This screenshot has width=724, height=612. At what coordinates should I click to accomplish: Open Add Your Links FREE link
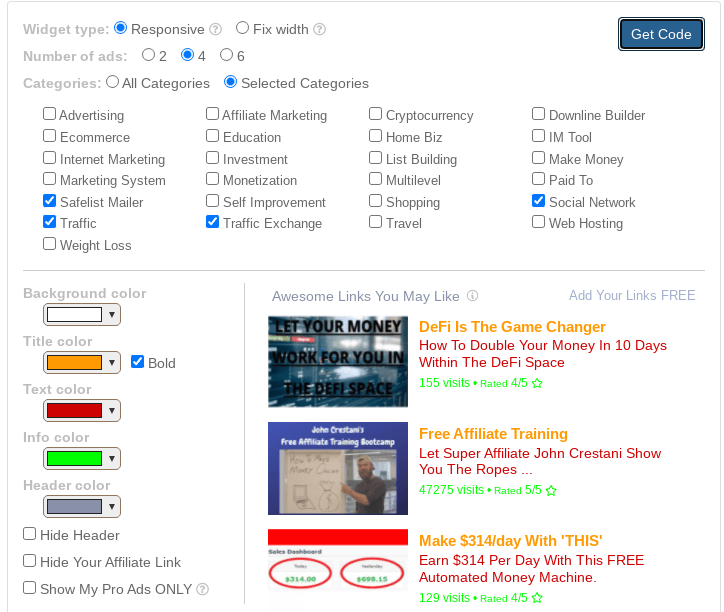click(632, 295)
